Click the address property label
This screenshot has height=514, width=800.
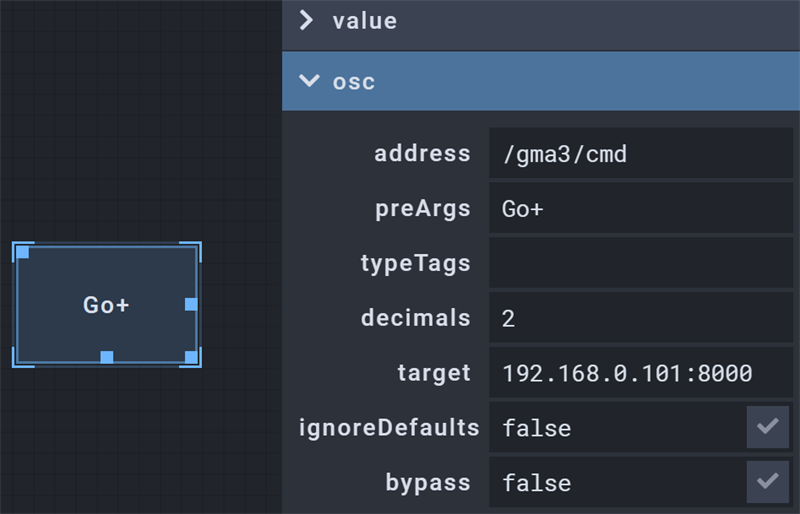click(422, 154)
